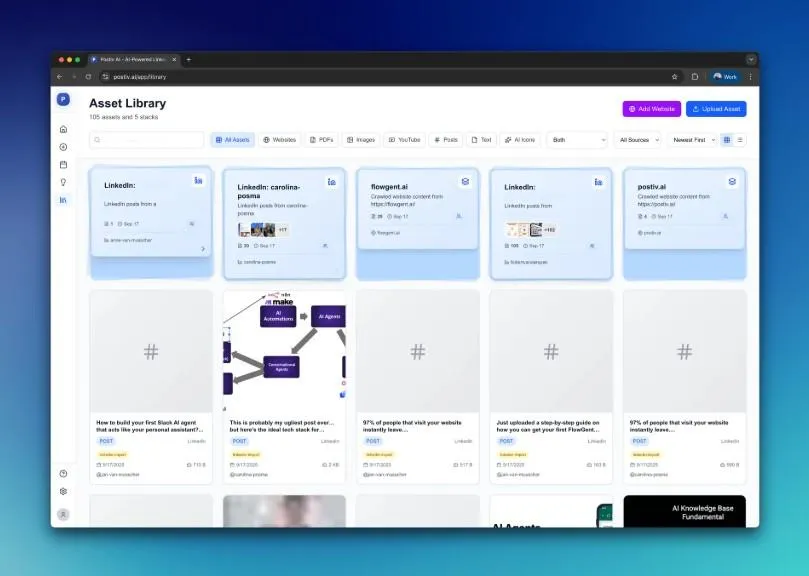Open 'How to build your first Slack AI agent' post
The image size is (809, 576).
(x=150, y=426)
